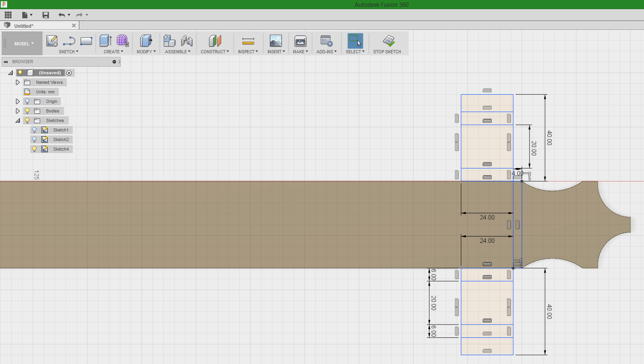This screenshot has height=364, width=644.
Task: Open the INSPECT menu
Action: 248,52
